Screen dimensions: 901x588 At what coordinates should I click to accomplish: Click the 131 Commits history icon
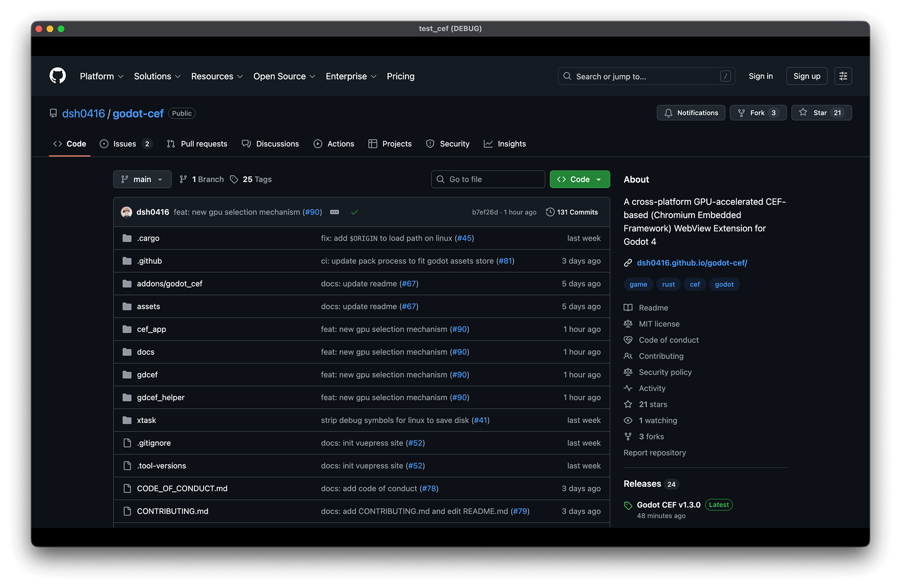550,212
